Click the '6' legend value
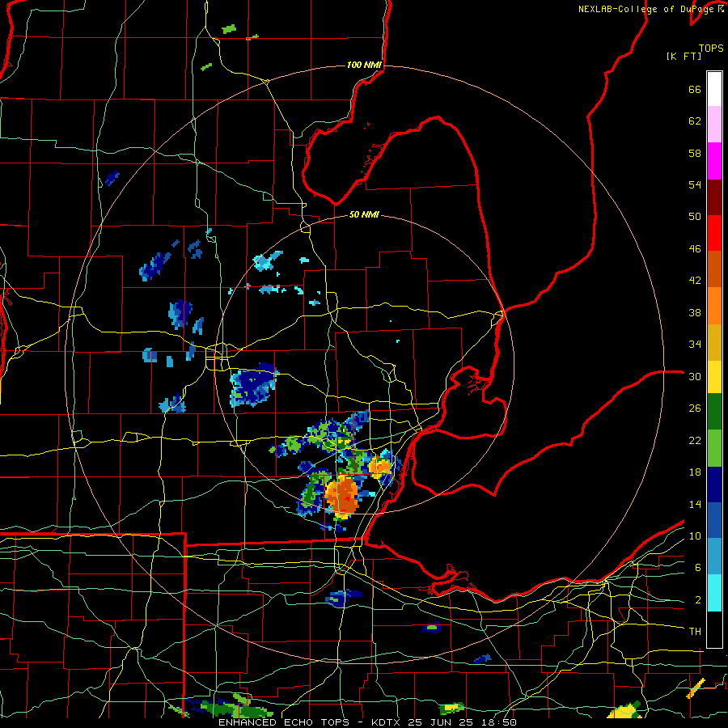This screenshot has height=728, width=728. (x=698, y=568)
